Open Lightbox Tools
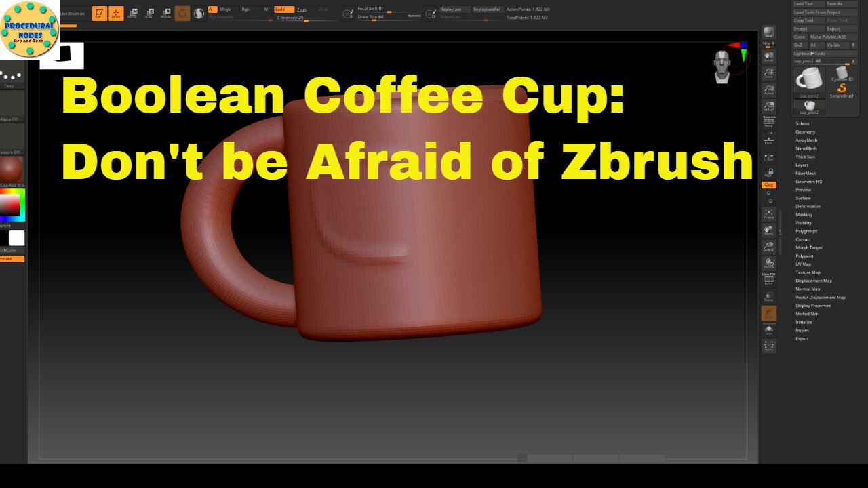This screenshot has height=488, width=868. (x=825, y=53)
